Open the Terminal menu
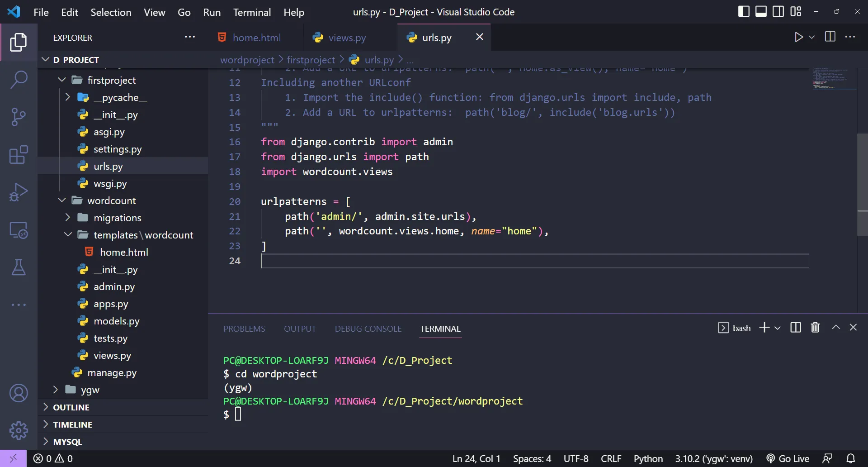Screen dimensions: 868x467 tap(252, 12)
